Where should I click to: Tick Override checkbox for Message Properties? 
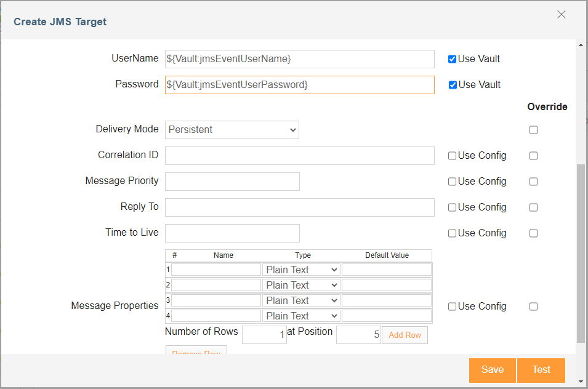[x=533, y=307]
